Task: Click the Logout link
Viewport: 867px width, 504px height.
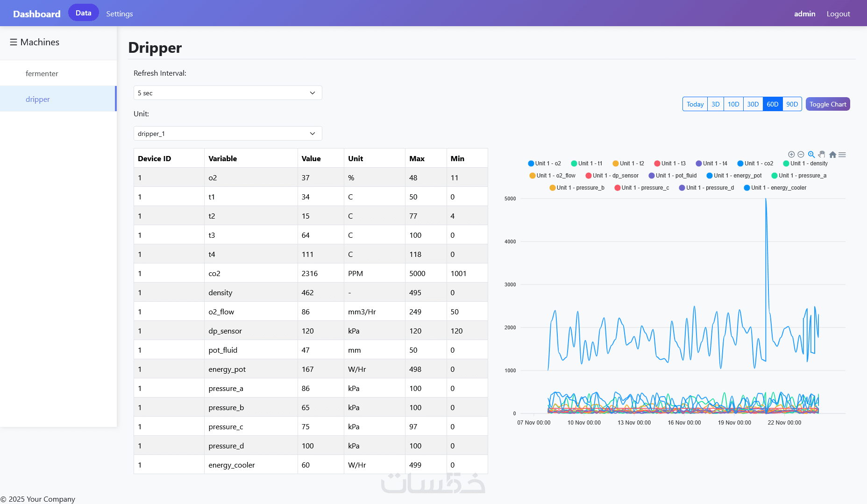Action: 839,14
